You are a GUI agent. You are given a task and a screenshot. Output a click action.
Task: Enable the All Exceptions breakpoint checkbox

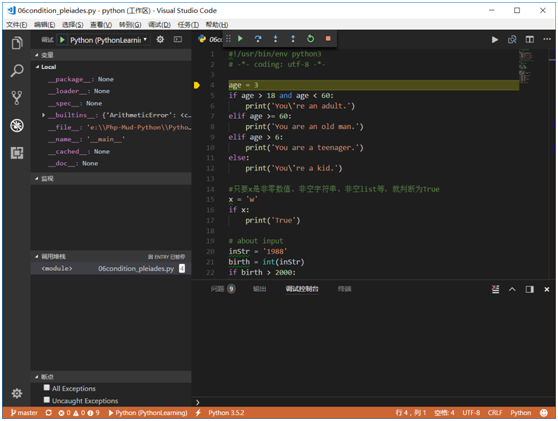tap(47, 388)
